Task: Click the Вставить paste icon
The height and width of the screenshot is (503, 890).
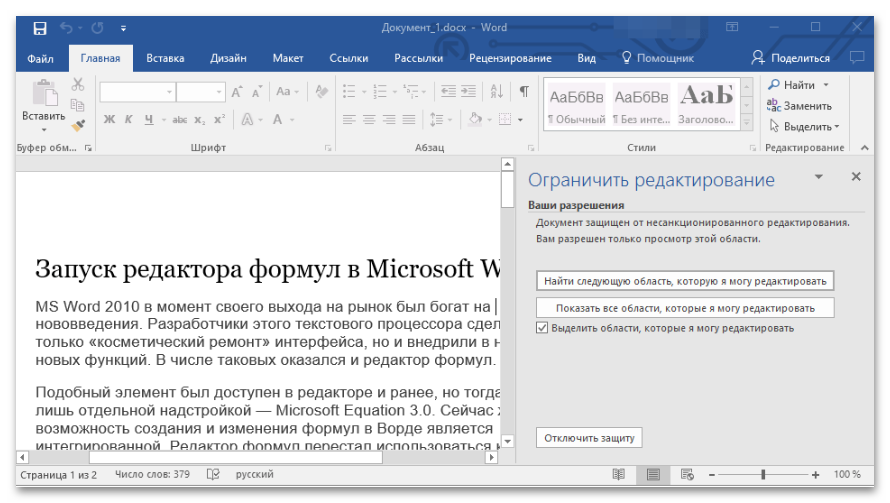Action: click(x=44, y=93)
